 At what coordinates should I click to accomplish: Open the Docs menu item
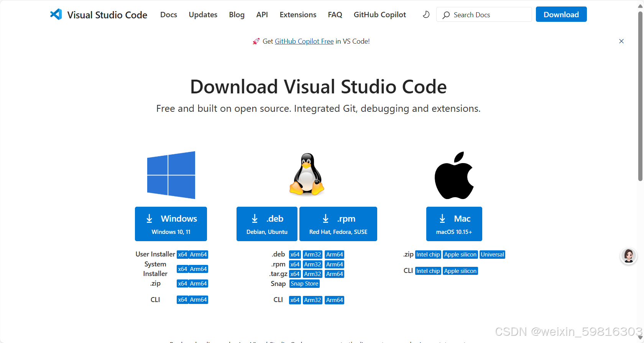(x=169, y=15)
